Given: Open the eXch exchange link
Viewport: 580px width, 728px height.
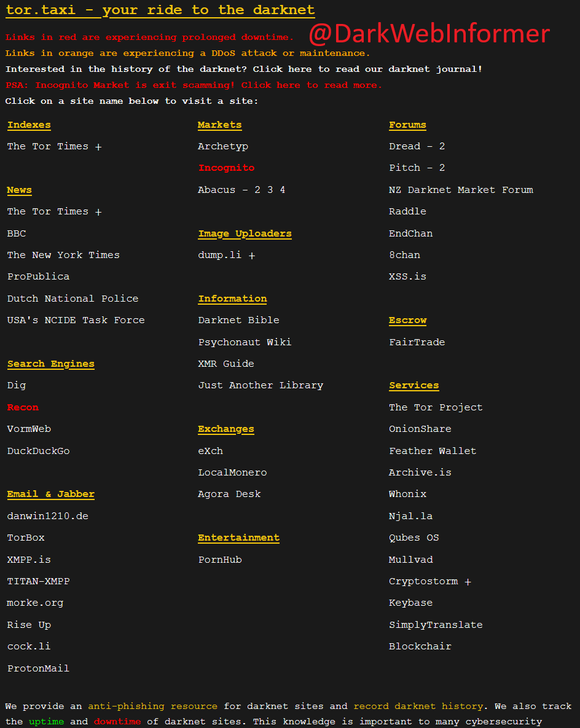Looking at the screenshot, I should (x=210, y=451).
